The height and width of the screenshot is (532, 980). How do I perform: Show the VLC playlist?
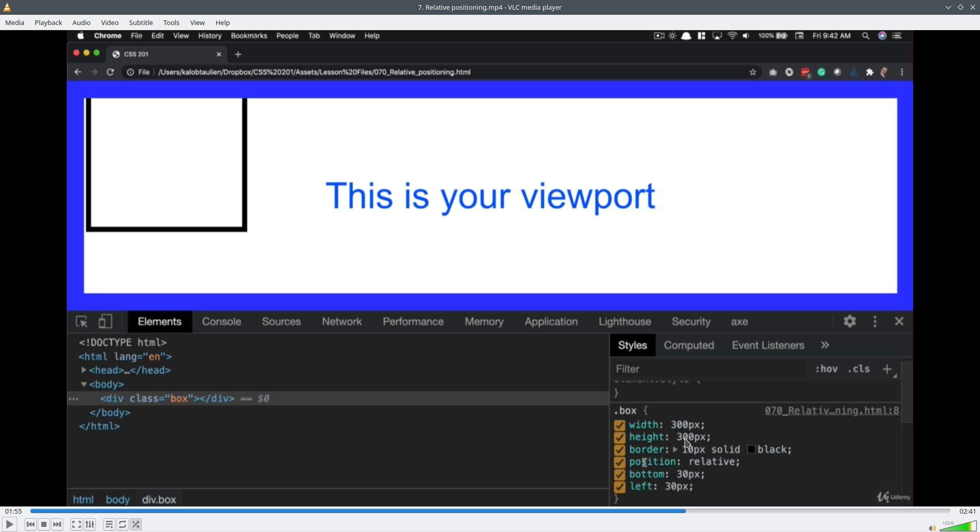pos(109,524)
